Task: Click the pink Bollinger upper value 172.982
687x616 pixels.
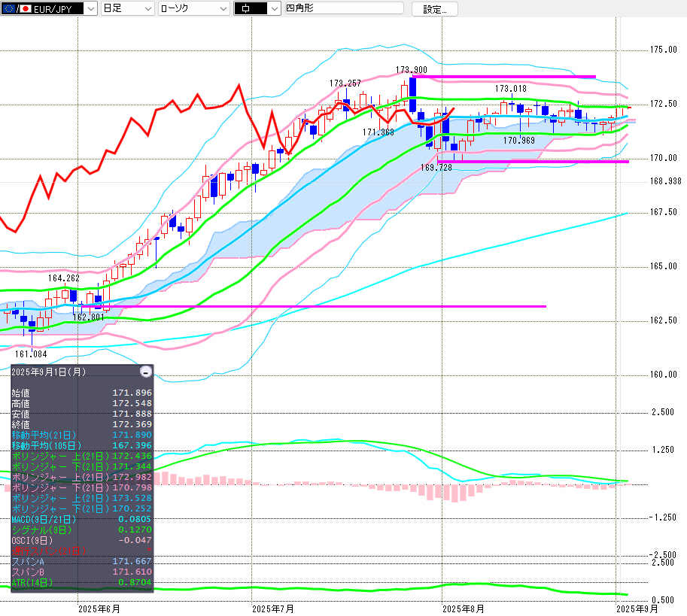Action: tap(132, 477)
